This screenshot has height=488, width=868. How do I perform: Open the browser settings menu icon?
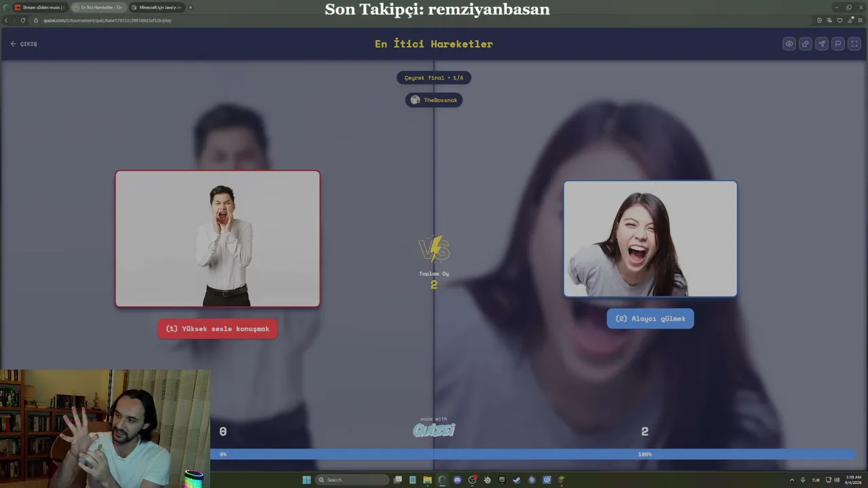point(861,20)
